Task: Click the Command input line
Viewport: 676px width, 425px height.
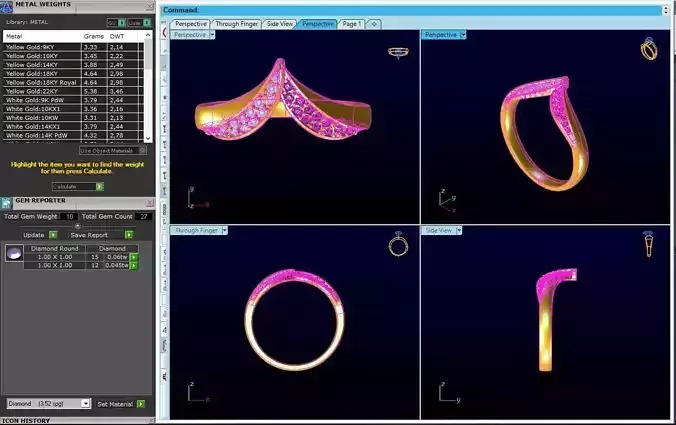Action: click(x=412, y=10)
